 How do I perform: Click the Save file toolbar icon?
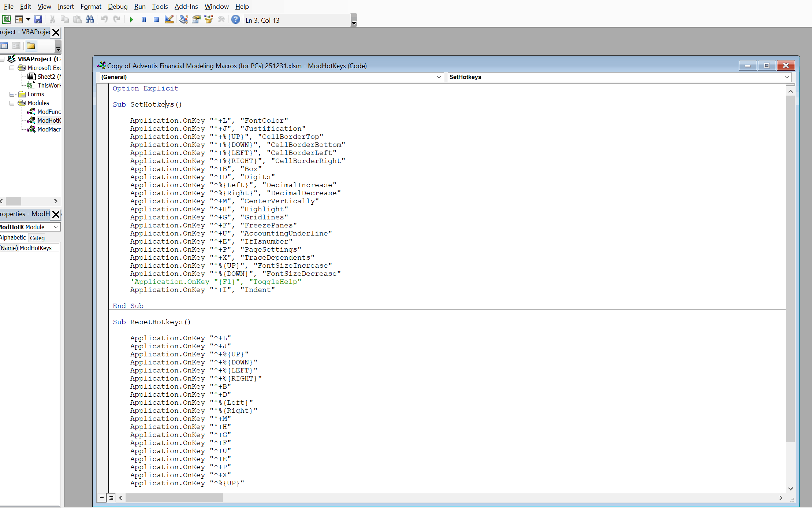38,20
